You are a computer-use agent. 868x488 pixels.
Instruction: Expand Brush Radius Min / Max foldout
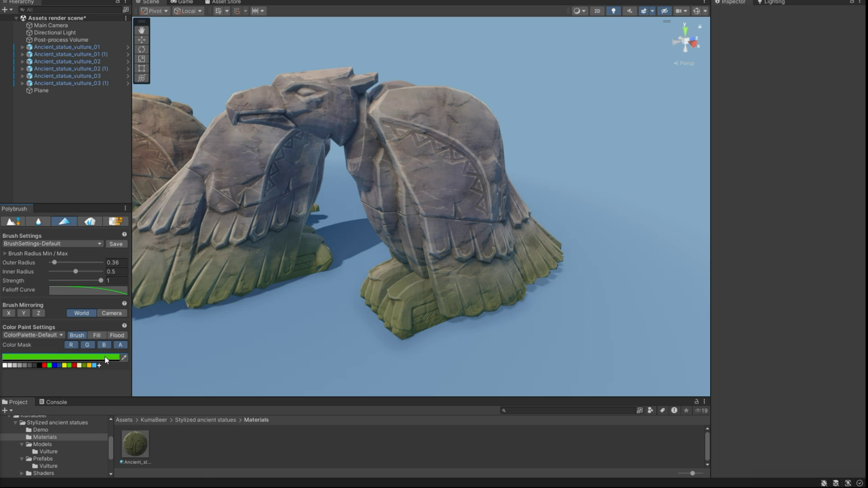(x=5, y=253)
